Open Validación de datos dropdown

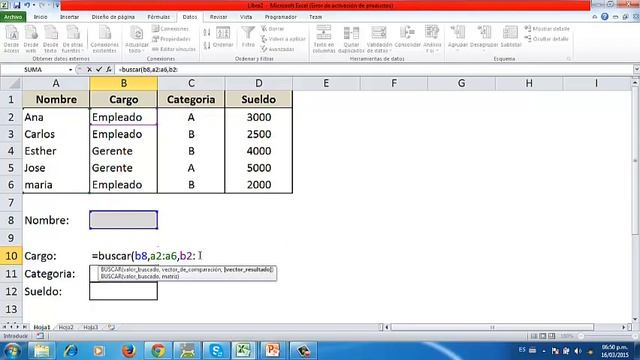pyautogui.click(x=378, y=39)
